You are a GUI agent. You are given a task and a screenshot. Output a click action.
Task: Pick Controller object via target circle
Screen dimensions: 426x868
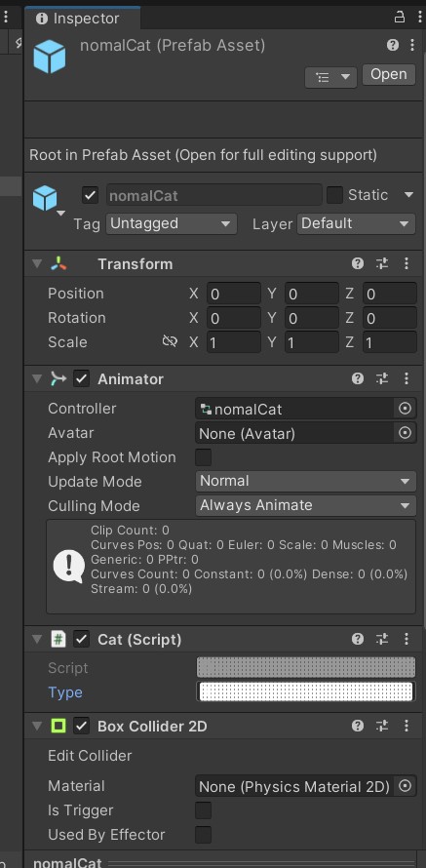[405, 409]
